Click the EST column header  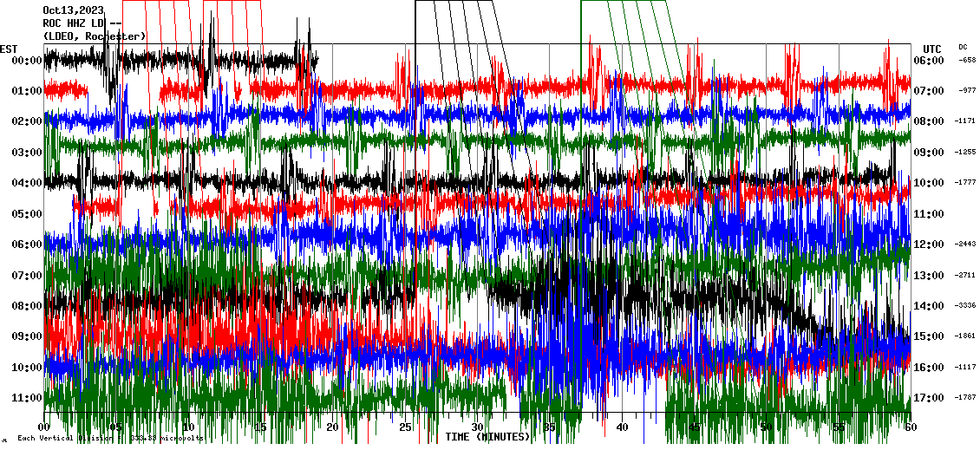click(x=9, y=49)
